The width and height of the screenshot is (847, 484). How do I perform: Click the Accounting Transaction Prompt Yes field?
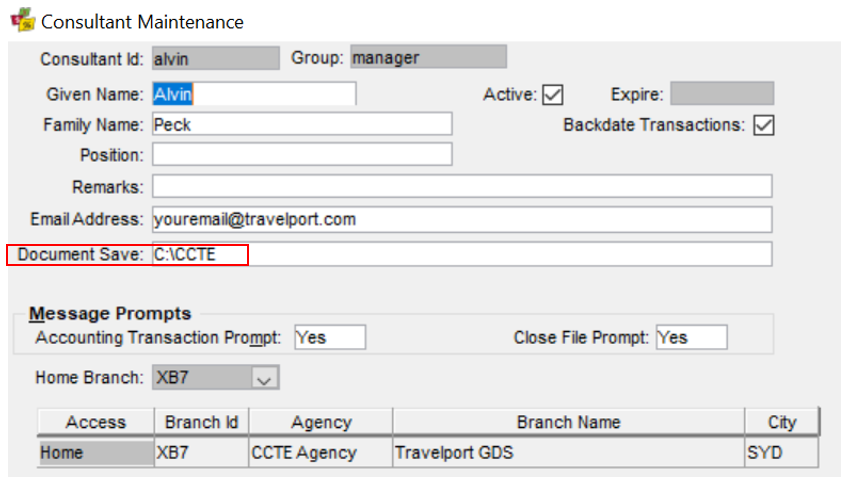pos(330,338)
